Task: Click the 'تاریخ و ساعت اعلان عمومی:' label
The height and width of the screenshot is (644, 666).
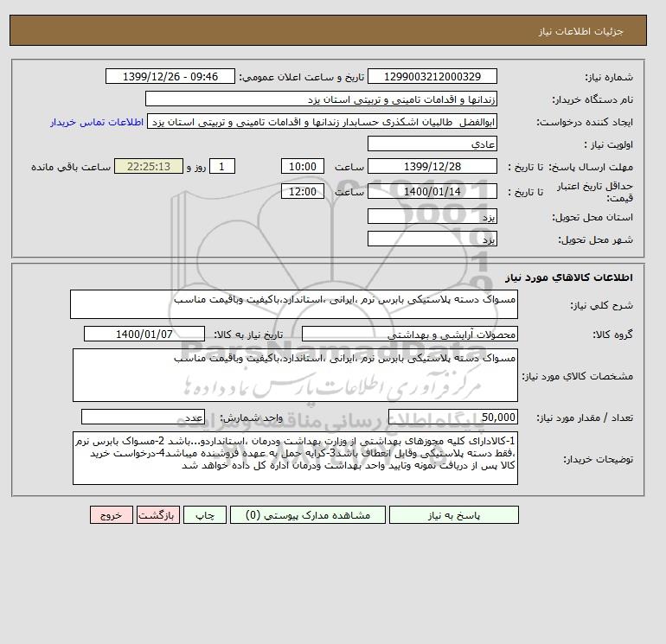Action: click(302, 77)
